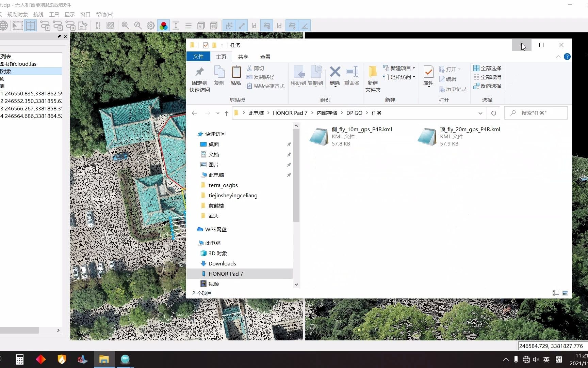Open the 航线 menu
The width and height of the screenshot is (588, 368).
(38, 14)
